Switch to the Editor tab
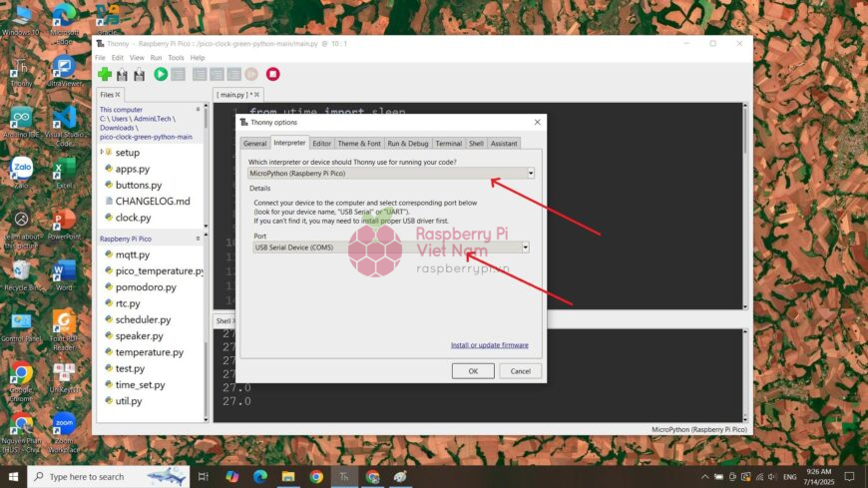 click(321, 144)
